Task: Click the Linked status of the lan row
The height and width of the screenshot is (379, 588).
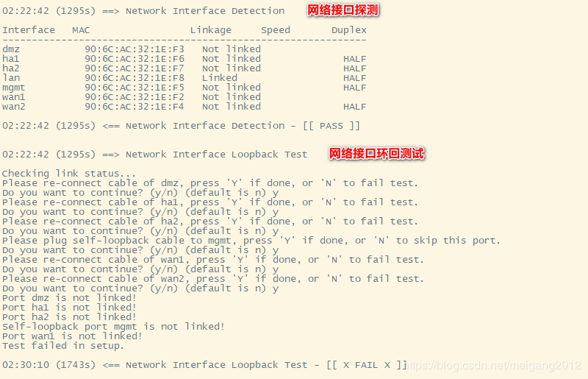Action: [219, 78]
